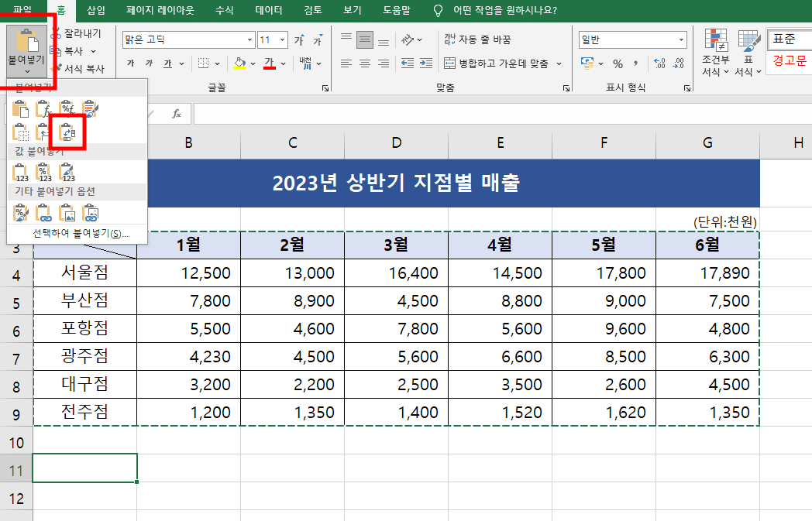Screen dimensions: 812x521
Task: Click the decrease indent icon
Action: 408,63
